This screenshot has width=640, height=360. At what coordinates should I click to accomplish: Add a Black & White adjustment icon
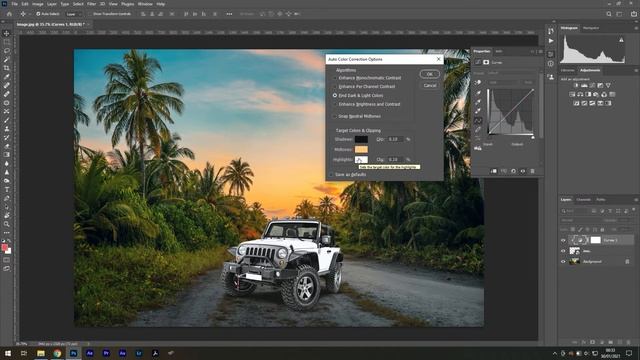tap(588, 94)
